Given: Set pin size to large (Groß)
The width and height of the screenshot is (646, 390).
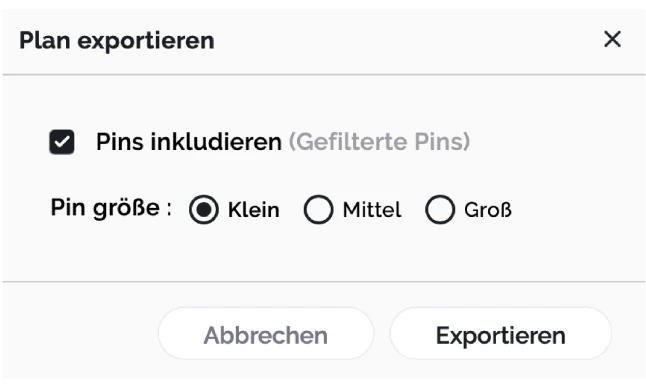Looking at the screenshot, I should click(x=440, y=209).
